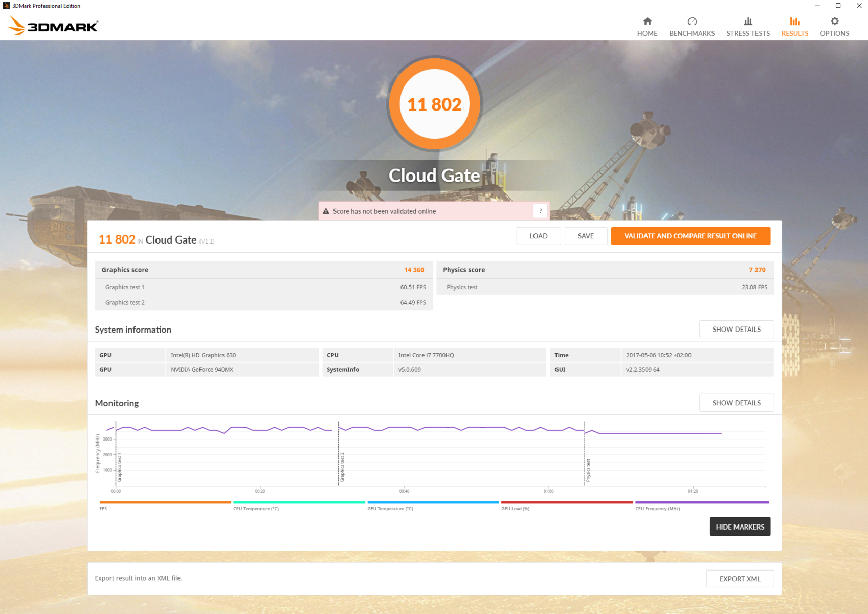The width and height of the screenshot is (868, 614).
Task: Click the Cloud Gate title over the banner
Action: 434,176
